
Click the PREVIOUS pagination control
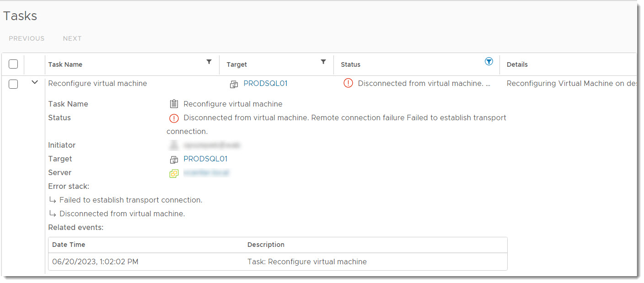tap(27, 38)
